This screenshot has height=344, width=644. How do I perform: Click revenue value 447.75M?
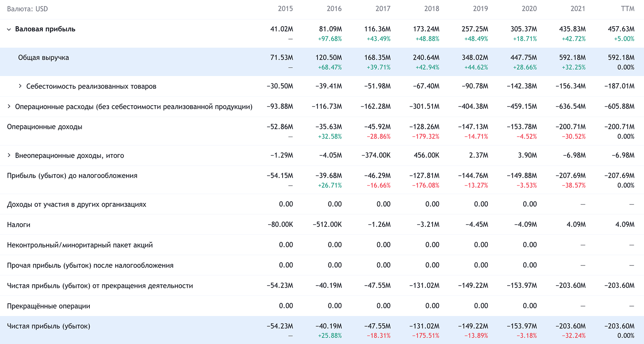[x=524, y=58]
